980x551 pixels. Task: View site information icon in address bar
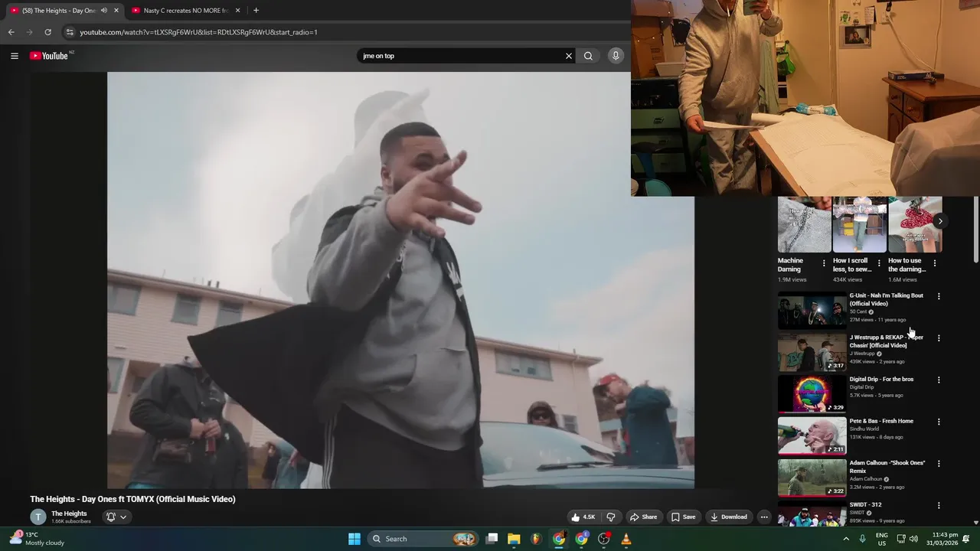70,32
